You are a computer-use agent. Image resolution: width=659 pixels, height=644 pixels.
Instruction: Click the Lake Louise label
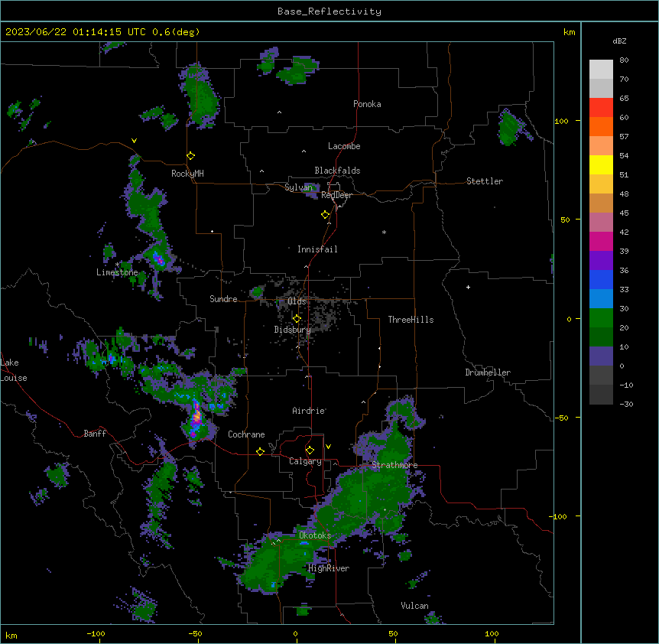(x=14, y=370)
